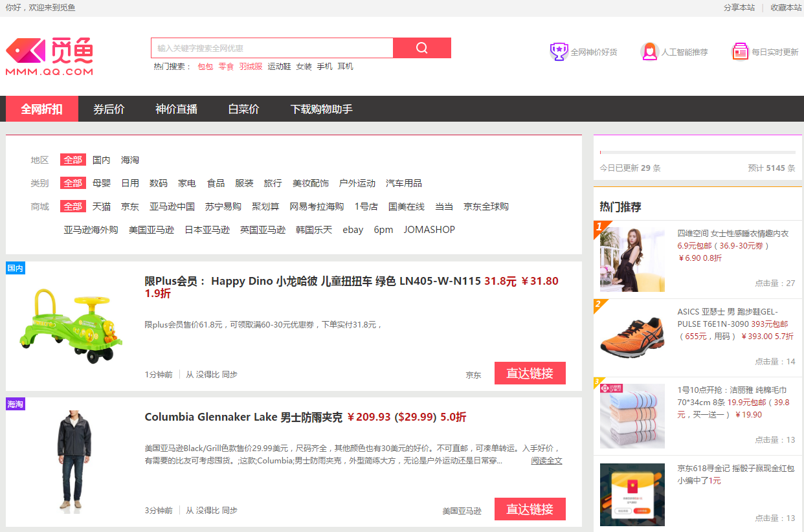
Task: Click the newspaper icon for 每日实时更新
Action: 740,52
